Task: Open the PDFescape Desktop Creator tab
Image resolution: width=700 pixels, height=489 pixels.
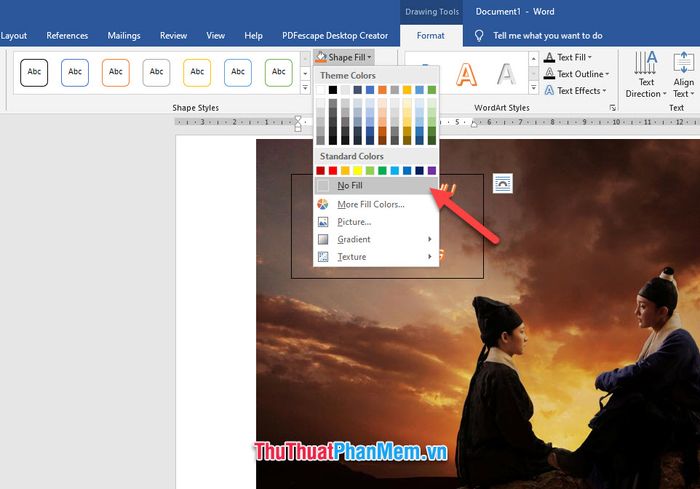Action: pos(335,35)
